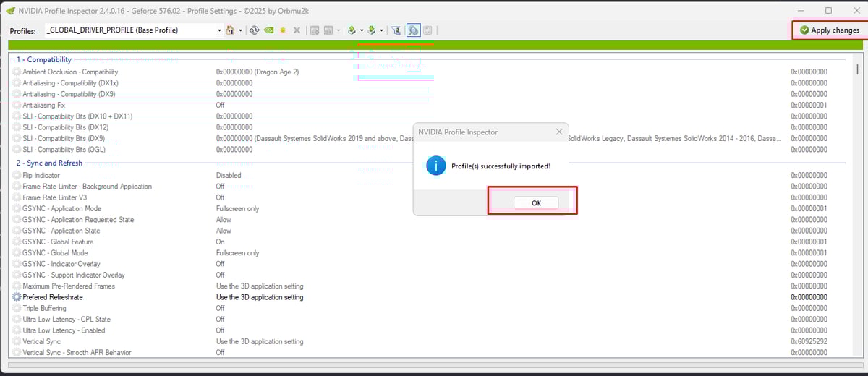Click the yellow star create profile icon
The height and width of the screenshot is (376, 868).
click(x=283, y=30)
